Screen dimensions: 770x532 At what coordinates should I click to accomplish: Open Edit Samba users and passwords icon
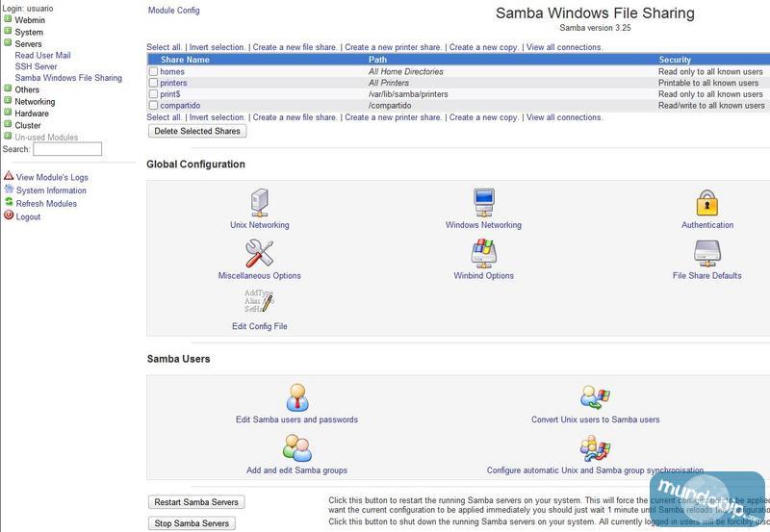click(x=297, y=397)
